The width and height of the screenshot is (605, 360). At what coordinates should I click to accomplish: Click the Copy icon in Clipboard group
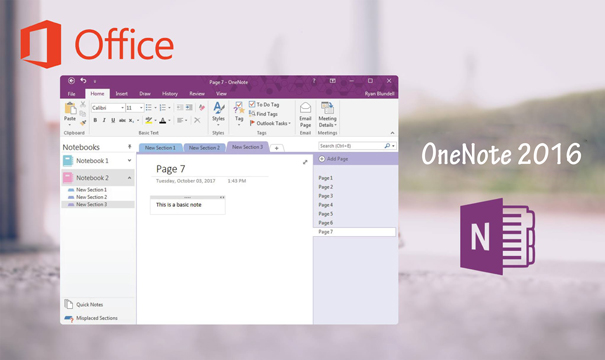(83, 113)
